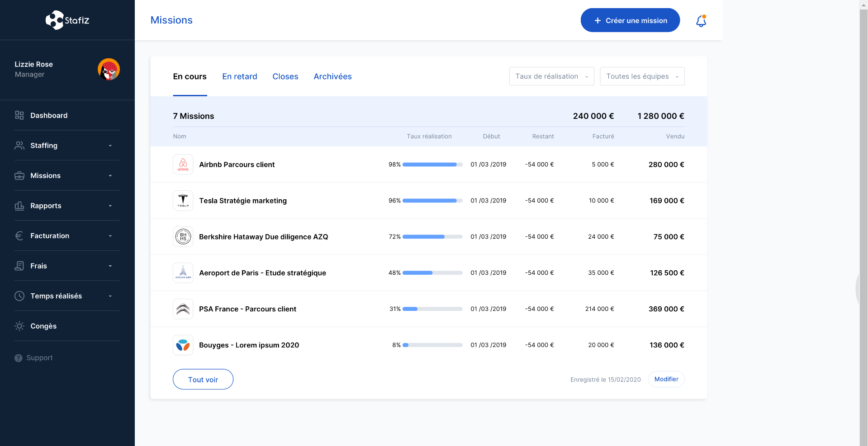868x446 pixels.
Task: Click the Bouyges logo icon
Action: click(x=183, y=345)
